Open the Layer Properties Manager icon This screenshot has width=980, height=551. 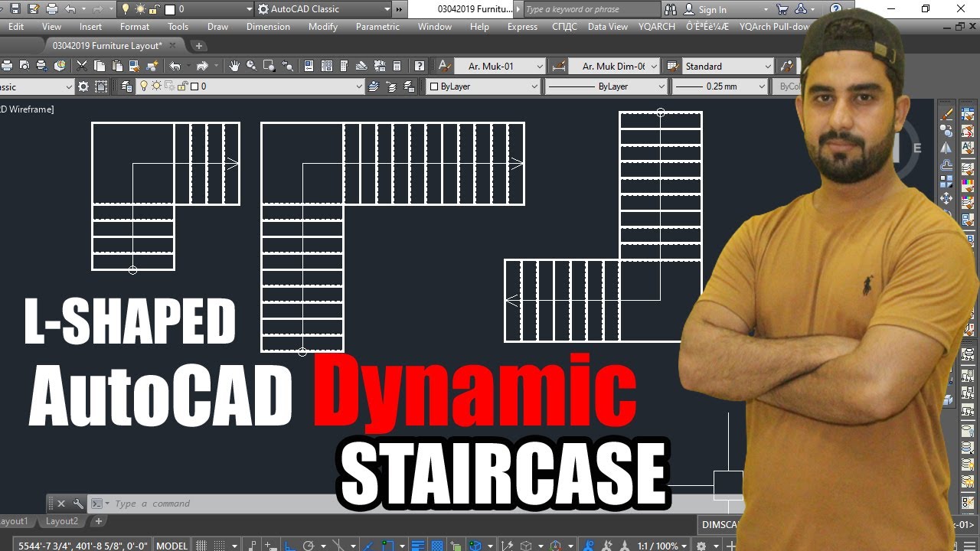(x=126, y=86)
